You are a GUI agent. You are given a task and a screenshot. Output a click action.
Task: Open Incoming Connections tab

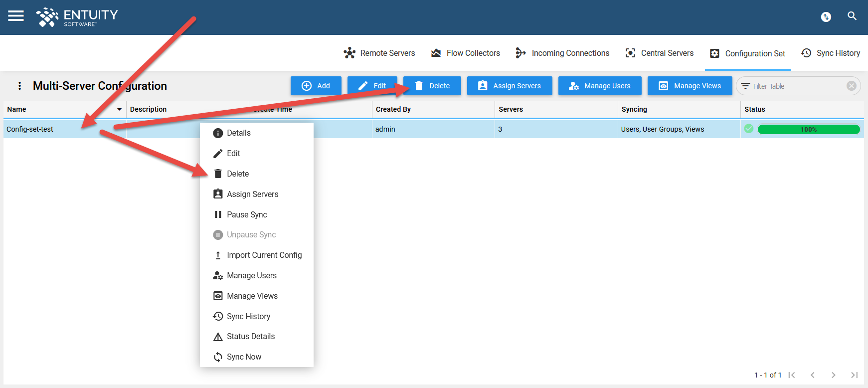pos(562,53)
